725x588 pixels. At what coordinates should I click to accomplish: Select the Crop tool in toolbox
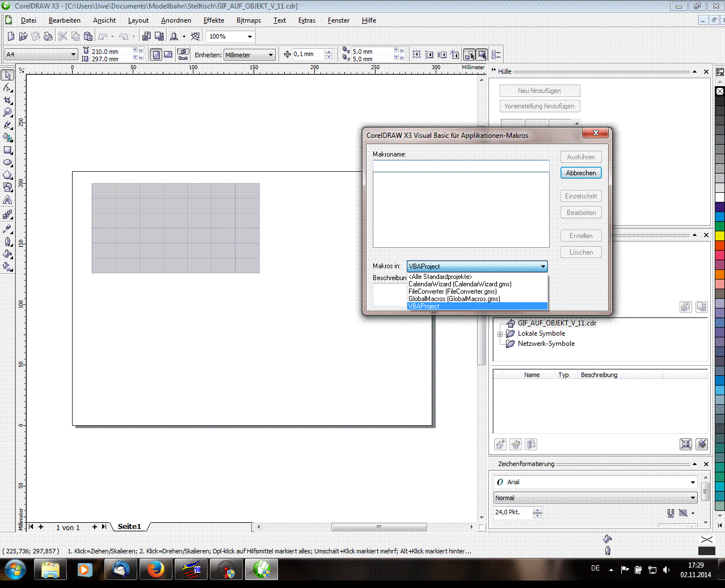(7, 100)
